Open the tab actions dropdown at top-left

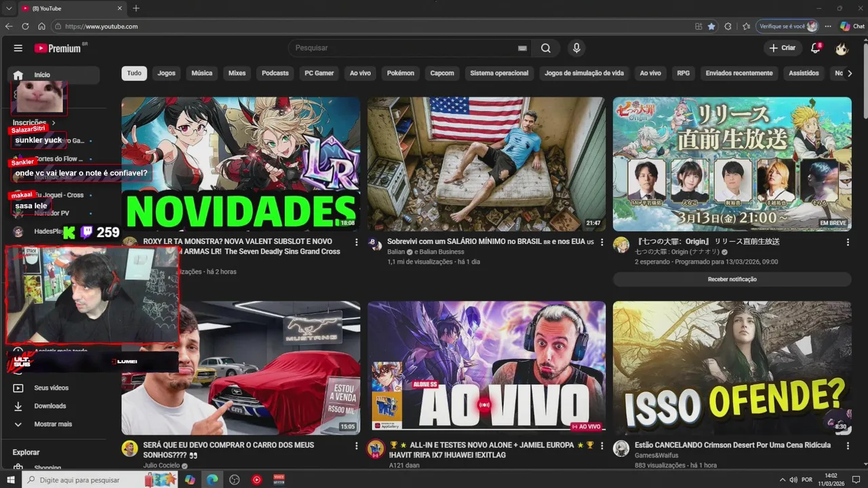tap(9, 8)
